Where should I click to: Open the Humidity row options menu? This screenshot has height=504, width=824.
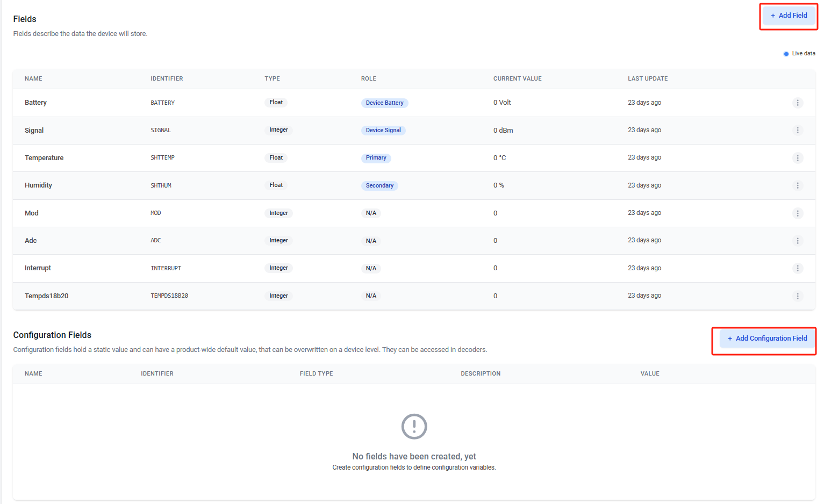[x=798, y=185]
